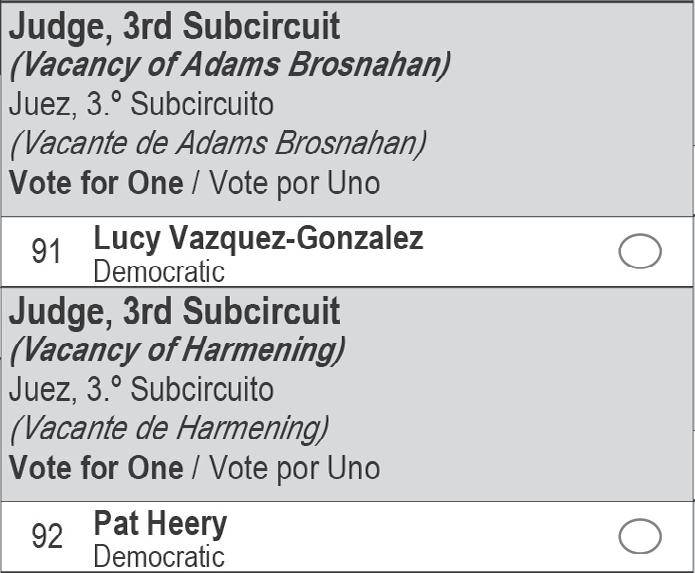
Task: Select ballot number 91
Action: point(47,252)
